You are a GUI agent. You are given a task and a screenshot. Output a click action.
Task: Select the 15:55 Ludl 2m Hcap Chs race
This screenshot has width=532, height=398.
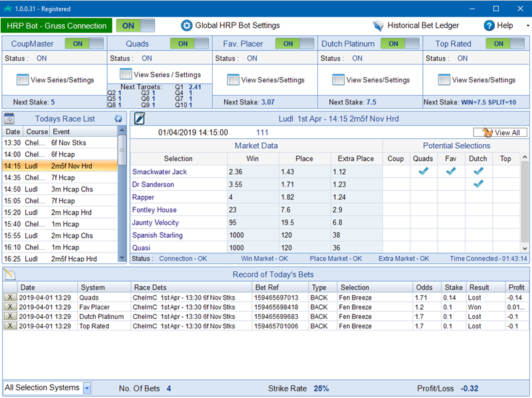point(60,236)
